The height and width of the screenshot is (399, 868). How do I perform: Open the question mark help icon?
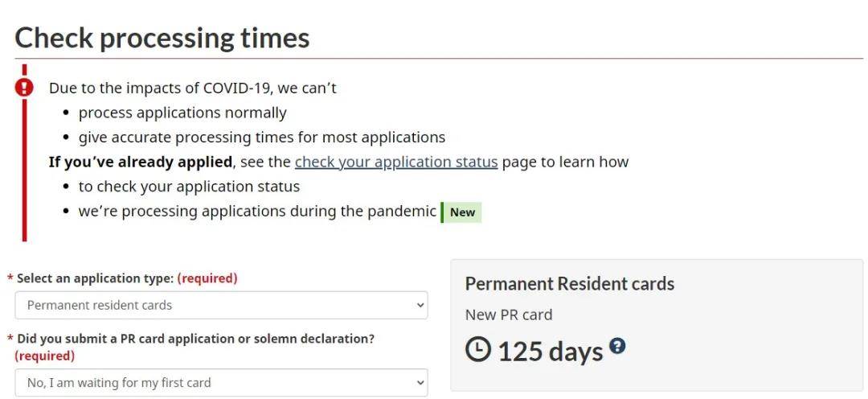point(617,346)
